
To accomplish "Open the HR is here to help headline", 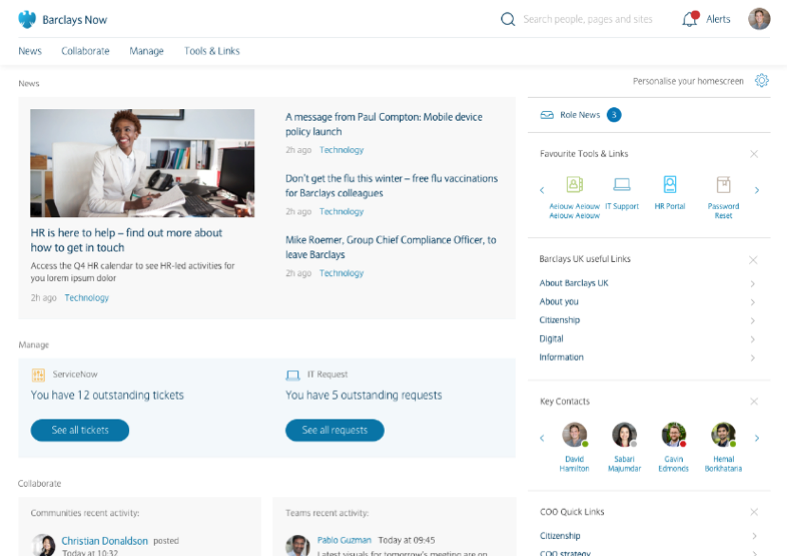I will pos(126,240).
